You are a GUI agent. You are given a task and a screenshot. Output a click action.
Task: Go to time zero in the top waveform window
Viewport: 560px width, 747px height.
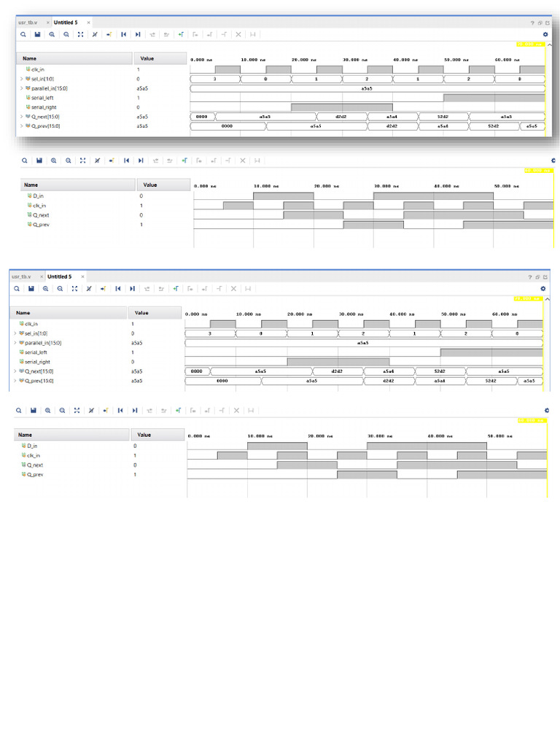[x=123, y=34]
